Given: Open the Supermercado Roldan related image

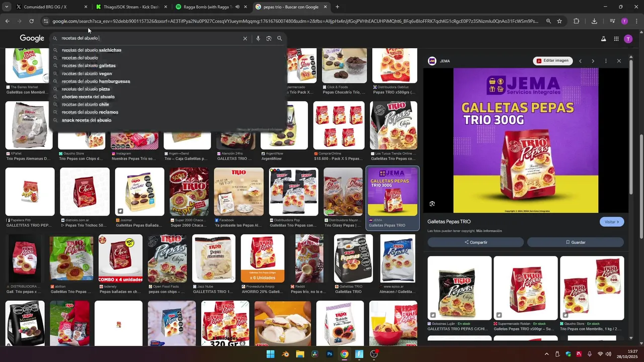Looking at the screenshot, I should [x=526, y=288].
